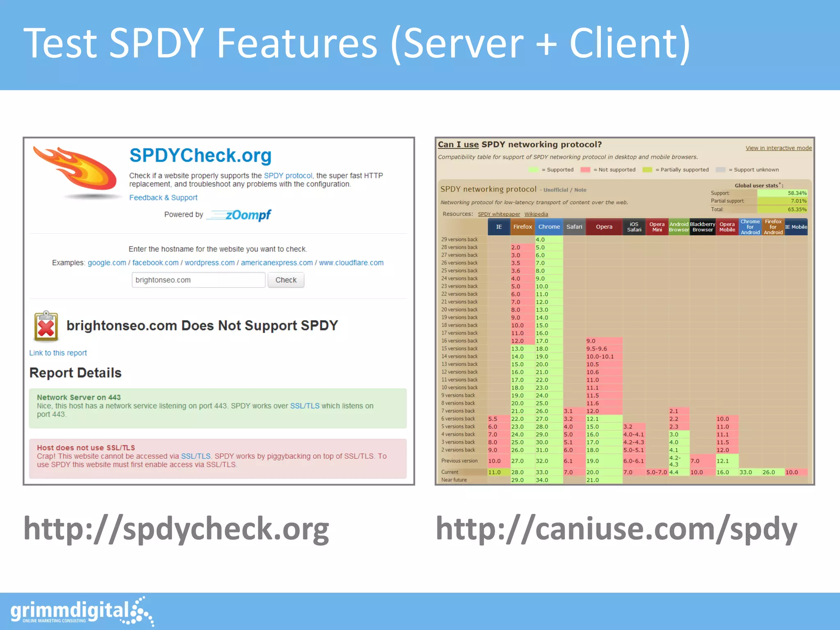The height and width of the screenshot is (630, 840).
Task: Select the Safari column header
Action: (x=574, y=227)
